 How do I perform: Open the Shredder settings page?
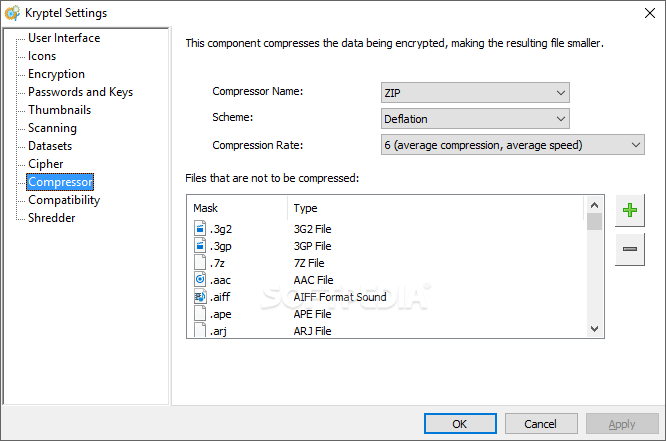(x=52, y=218)
